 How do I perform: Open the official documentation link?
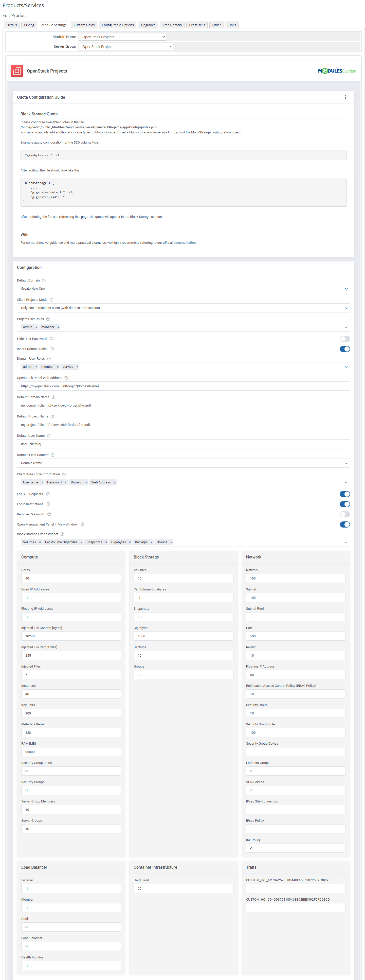click(185, 243)
